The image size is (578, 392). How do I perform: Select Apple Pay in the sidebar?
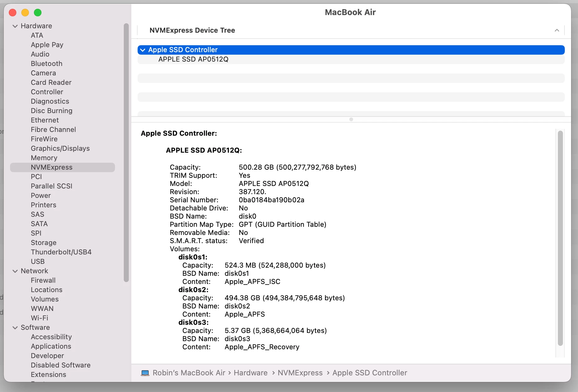pyautogui.click(x=47, y=45)
